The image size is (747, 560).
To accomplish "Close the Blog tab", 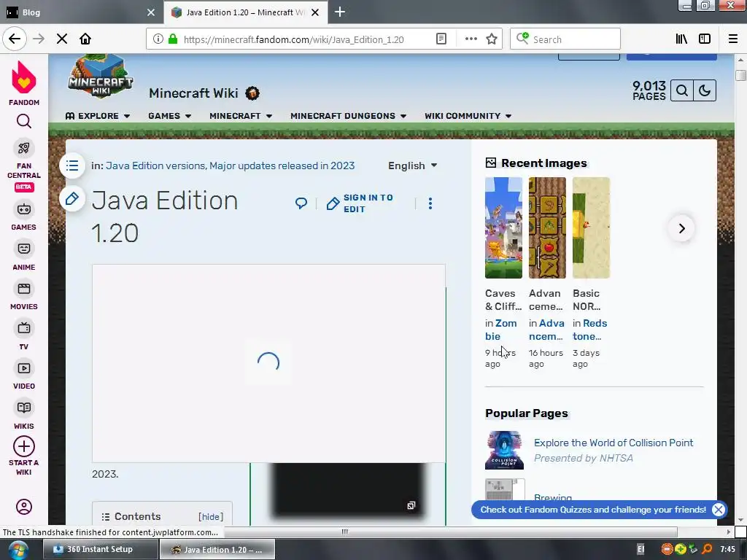I will [x=150, y=12].
